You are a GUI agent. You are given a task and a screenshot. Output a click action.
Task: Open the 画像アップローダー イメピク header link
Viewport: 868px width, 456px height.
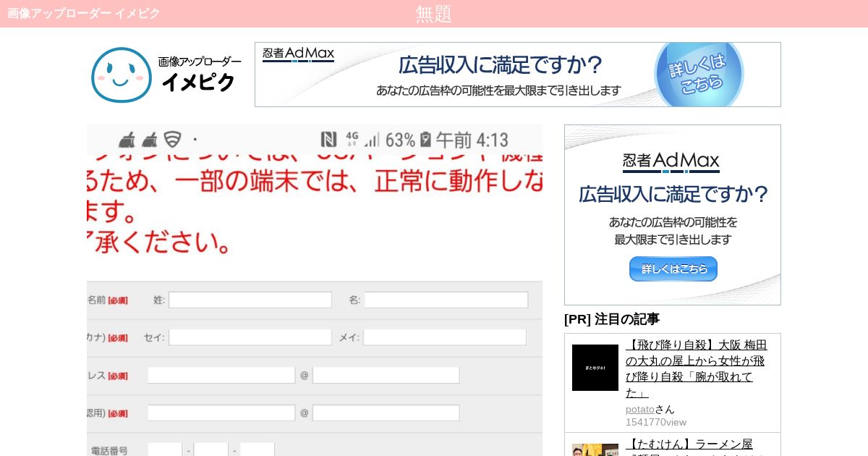click(84, 13)
